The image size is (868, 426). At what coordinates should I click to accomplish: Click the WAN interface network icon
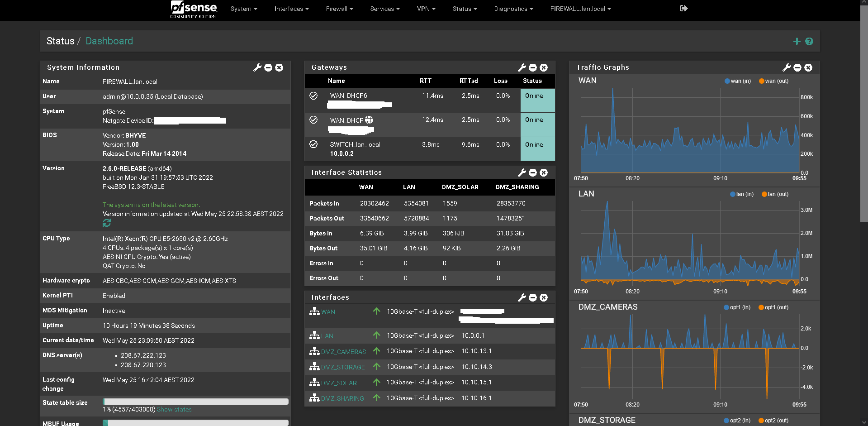click(314, 311)
